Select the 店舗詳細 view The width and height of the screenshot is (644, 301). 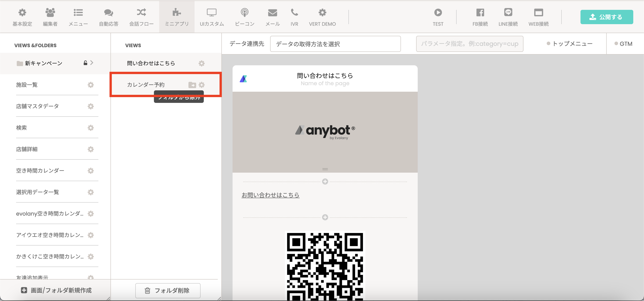[27, 149]
